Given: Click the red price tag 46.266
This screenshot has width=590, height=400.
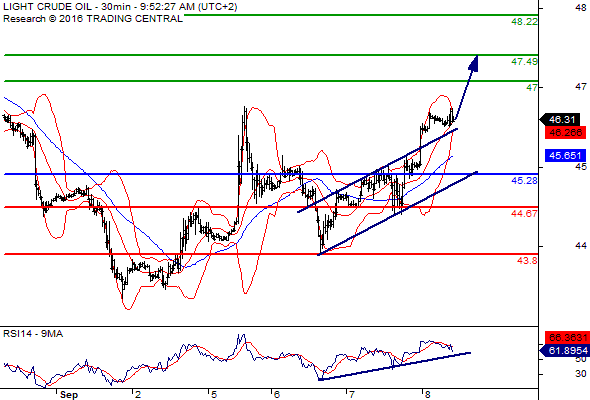Looking at the screenshot, I should point(565,132).
